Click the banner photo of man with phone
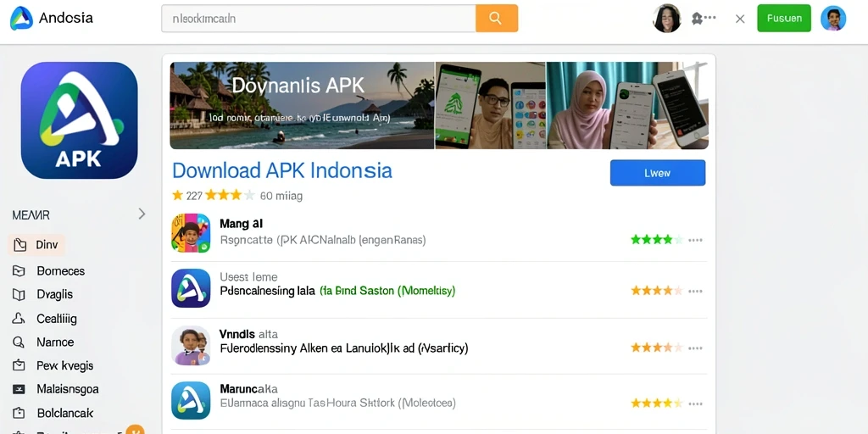The image size is (868, 434). pyautogui.click(x=491, y=105)
